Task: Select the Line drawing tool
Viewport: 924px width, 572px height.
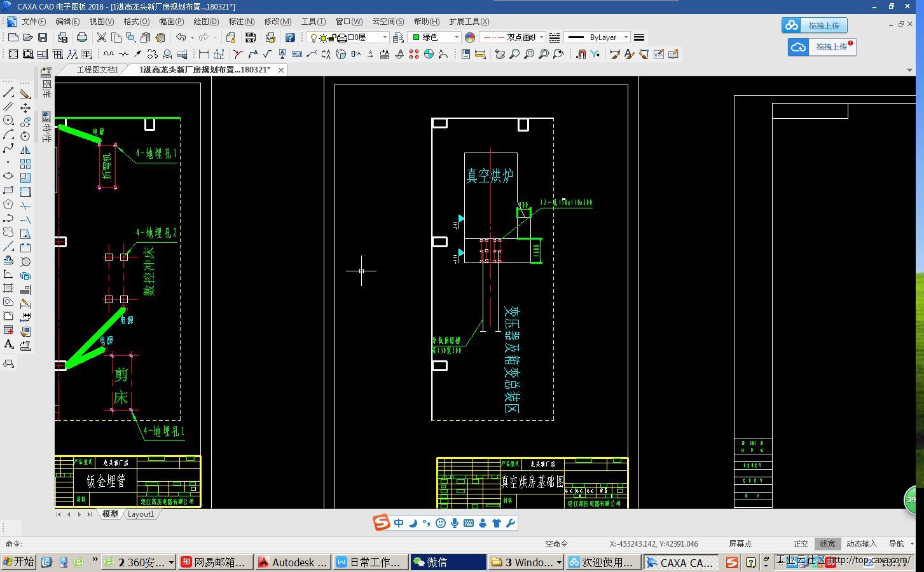Action: 8,93
